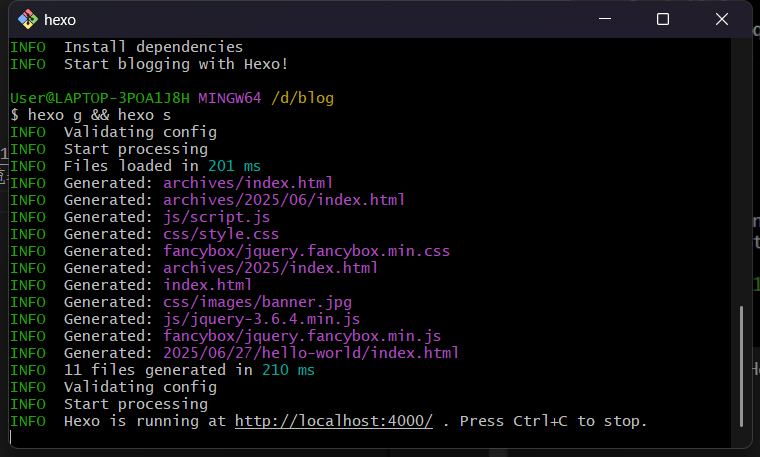Click the 'hexo' window title text
This screenshot has height=457, width=760.
coord(60,20)
